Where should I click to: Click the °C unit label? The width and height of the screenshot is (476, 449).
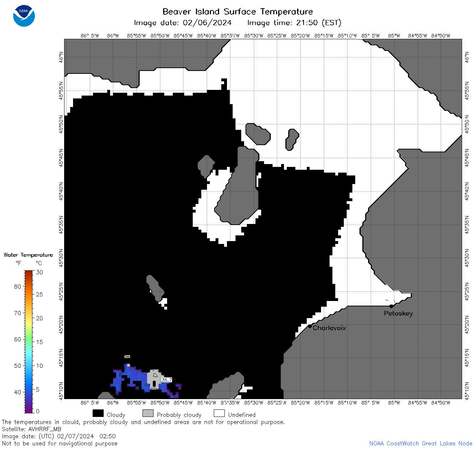39,263
